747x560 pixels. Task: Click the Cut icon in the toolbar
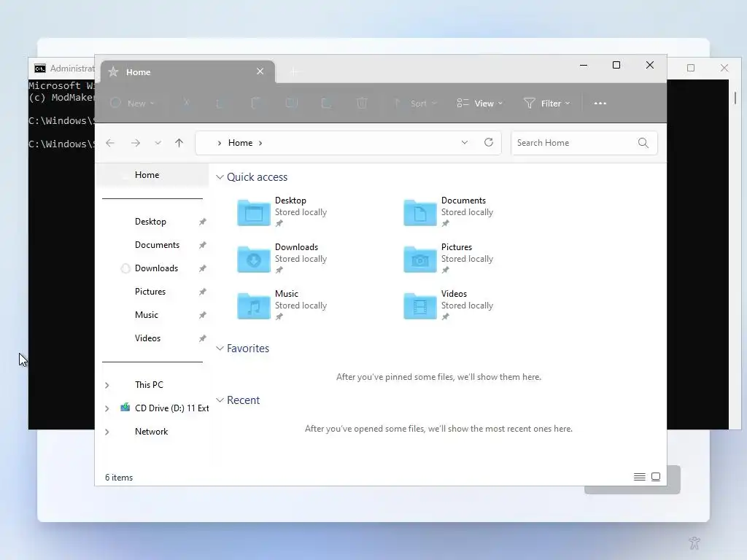(187, 103)
